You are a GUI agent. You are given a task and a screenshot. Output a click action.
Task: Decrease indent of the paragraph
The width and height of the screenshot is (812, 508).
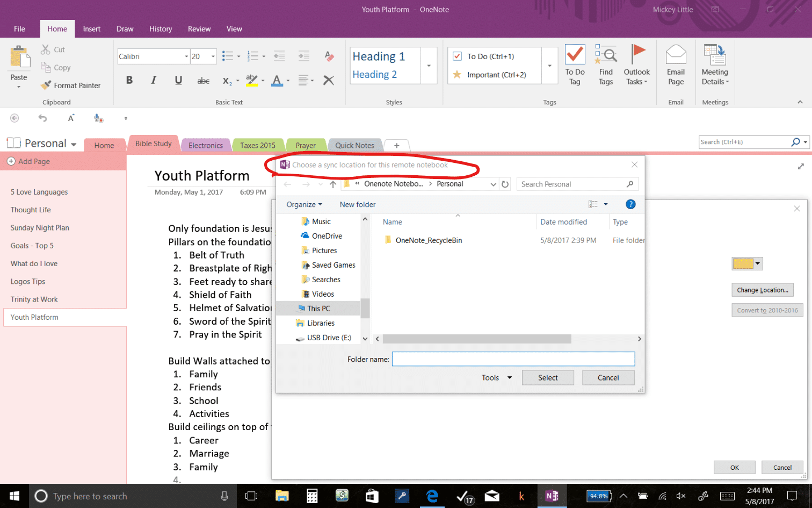click(x=279, y=56)
